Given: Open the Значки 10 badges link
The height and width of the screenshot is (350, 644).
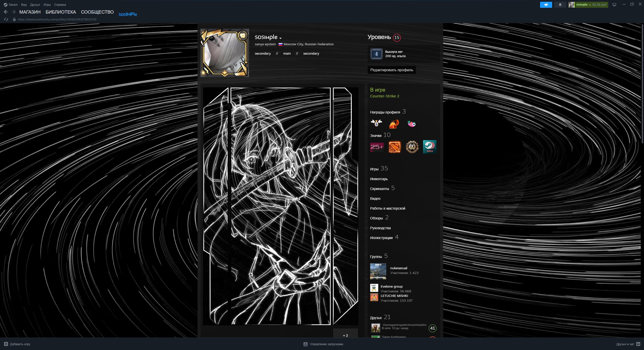Looking at the screenshot, I should click(x=380, y=135).
